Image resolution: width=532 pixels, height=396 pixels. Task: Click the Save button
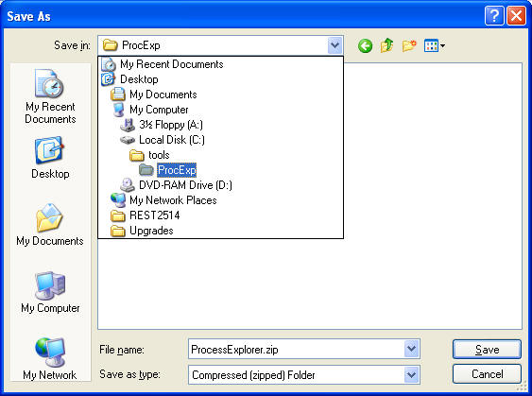pos(487,349)
